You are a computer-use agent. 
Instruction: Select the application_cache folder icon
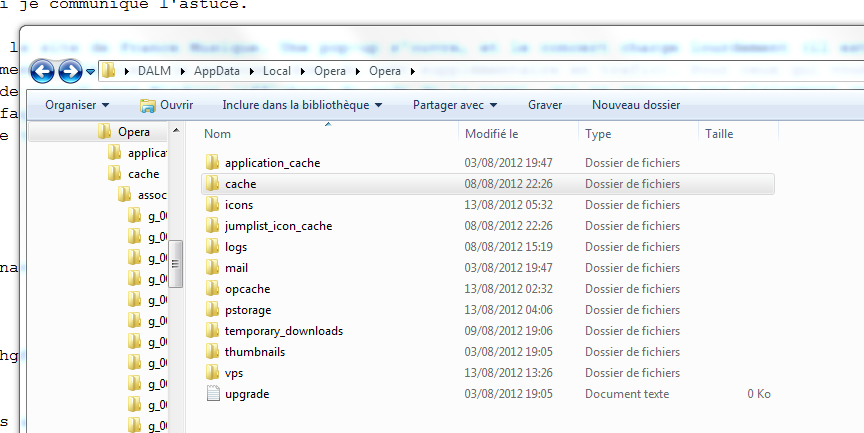coord(213,163)
